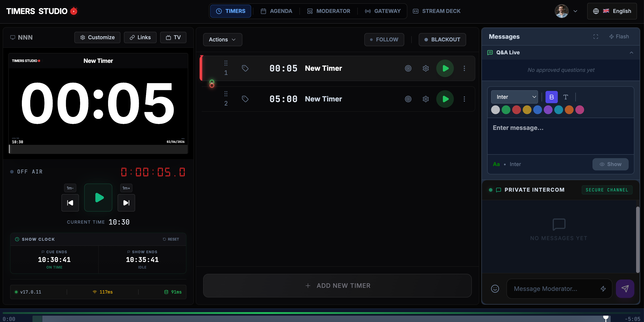The width and height of the screenshot is (644, 322).
Task: Reset the show clock
Action: click(x=171, y=239)
